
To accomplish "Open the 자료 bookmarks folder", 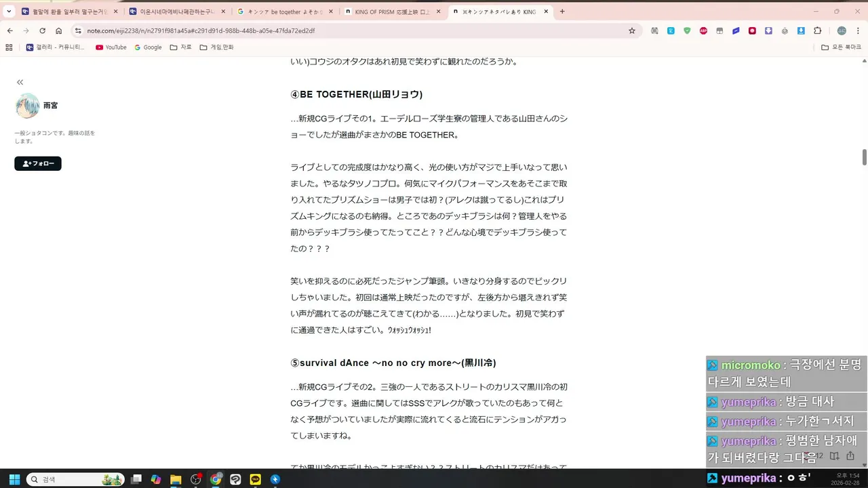I will tap(180, 47).
